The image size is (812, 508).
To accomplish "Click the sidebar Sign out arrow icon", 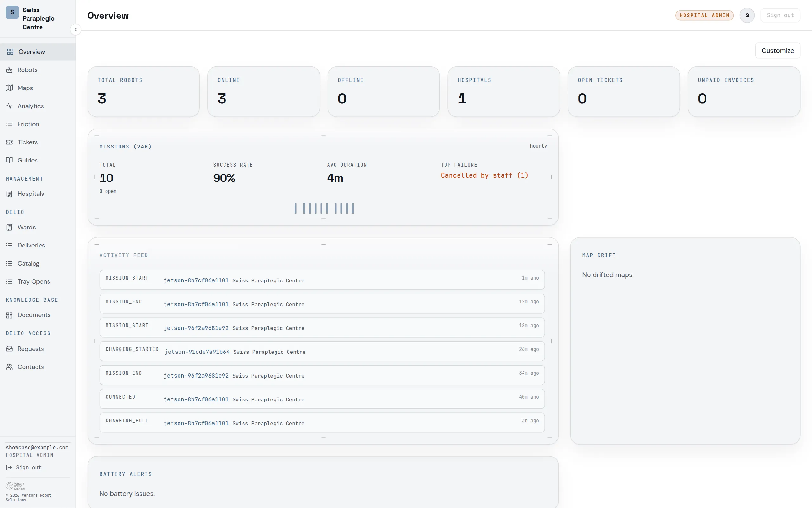I will (9, 467).
